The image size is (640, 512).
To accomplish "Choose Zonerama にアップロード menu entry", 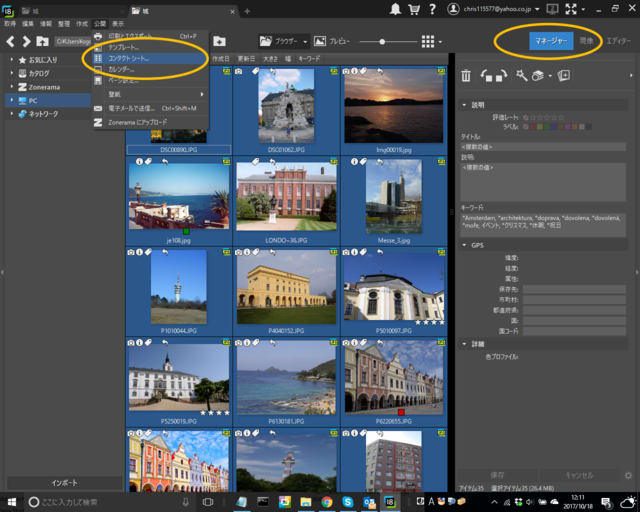I will pos(139,122).
